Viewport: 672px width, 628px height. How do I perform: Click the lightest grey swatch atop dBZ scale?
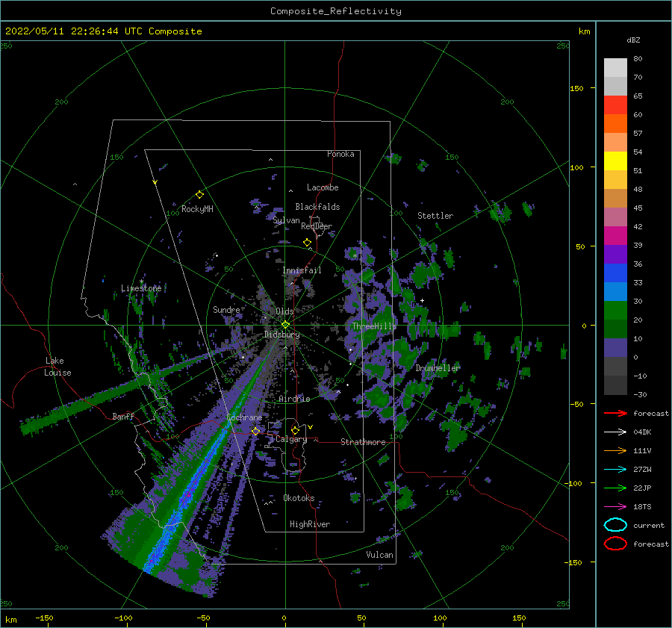click(x=615, y=68)
